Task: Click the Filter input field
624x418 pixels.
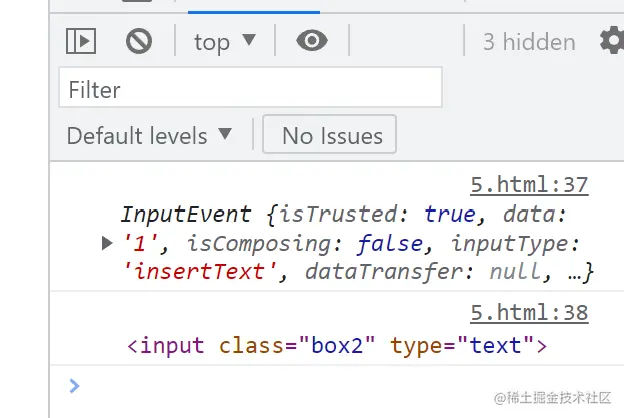Action: [x=250, y=88]
